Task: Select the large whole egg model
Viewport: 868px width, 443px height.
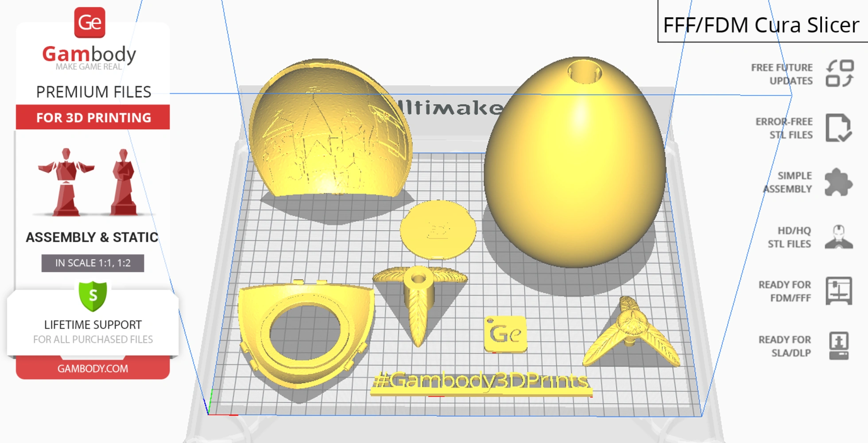Action: [x=575, y=164]
